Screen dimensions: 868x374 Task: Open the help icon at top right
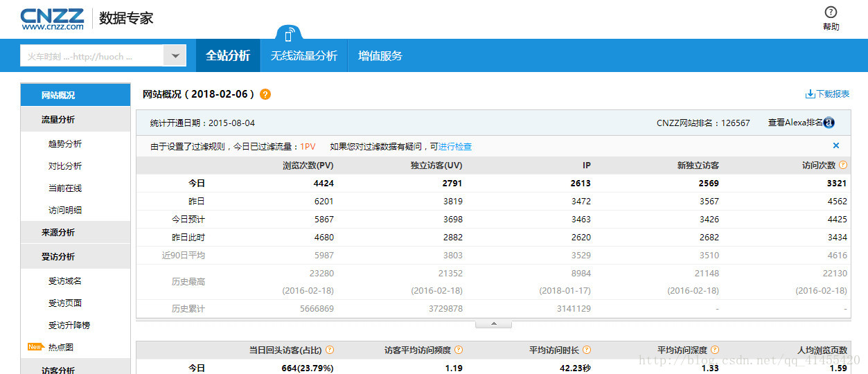click(x=831, y=12)
